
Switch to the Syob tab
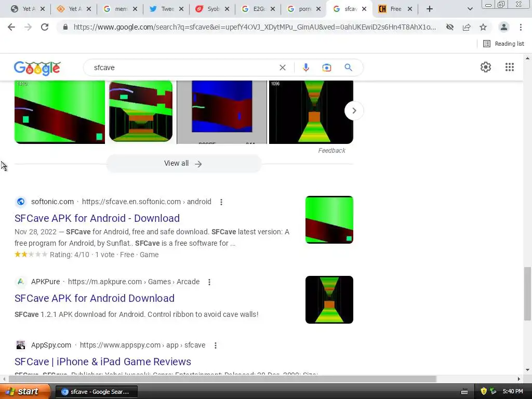[x=208, y=9]
